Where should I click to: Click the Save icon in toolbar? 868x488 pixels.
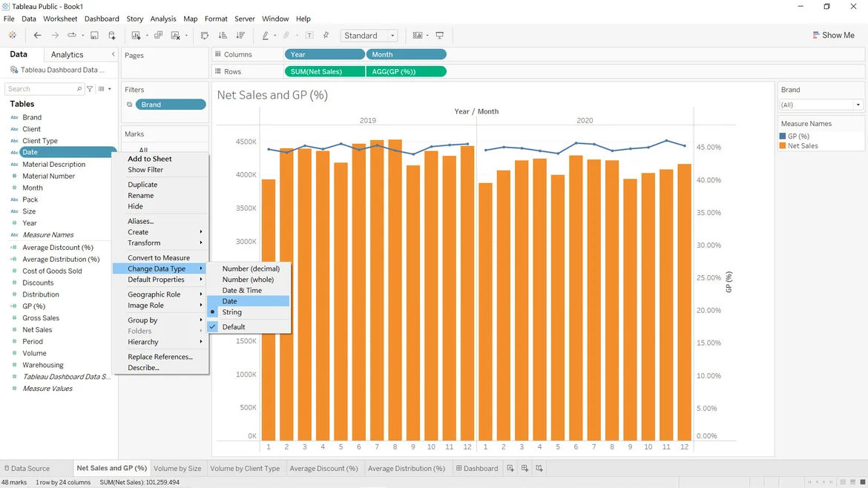pyautogui.click(x=94, y=36)
